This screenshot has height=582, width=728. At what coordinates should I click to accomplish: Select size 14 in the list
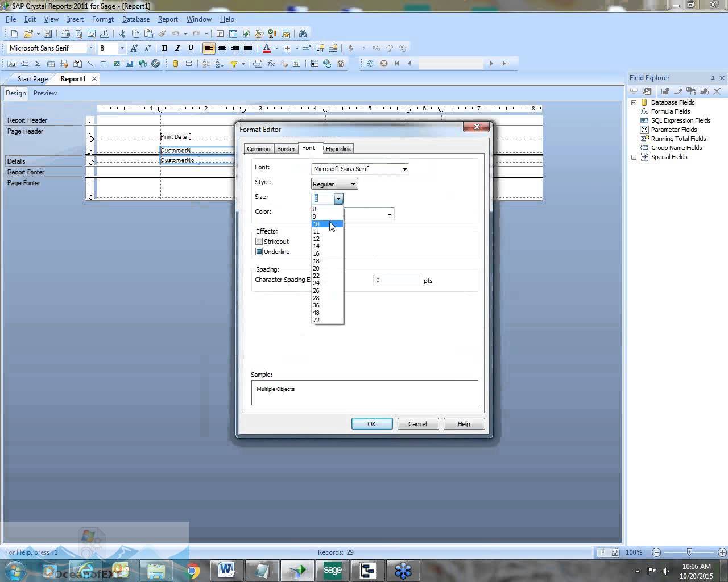tap(327, 246)
